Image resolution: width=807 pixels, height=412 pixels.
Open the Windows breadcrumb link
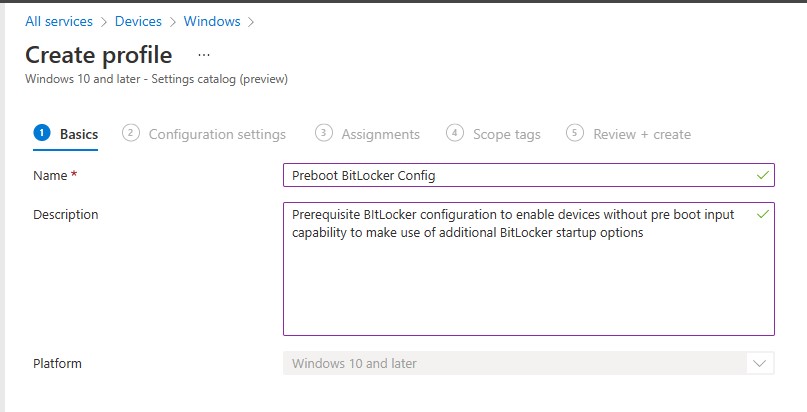coord(211,21)
